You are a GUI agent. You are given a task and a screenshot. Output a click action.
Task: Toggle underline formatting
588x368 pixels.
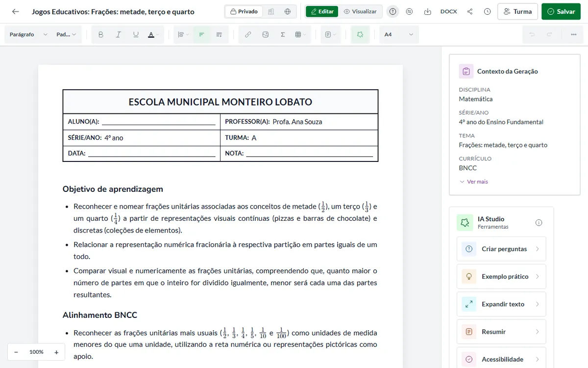point(136,34)
